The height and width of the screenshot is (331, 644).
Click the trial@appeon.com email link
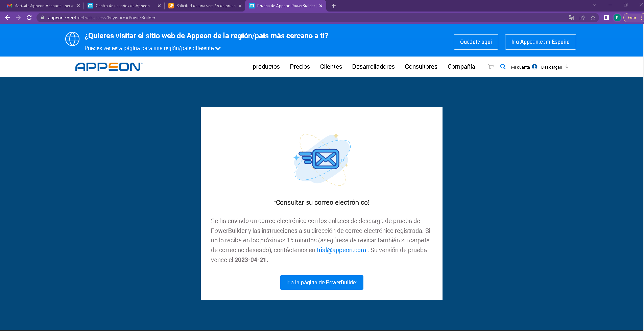(x=341, y=250)
